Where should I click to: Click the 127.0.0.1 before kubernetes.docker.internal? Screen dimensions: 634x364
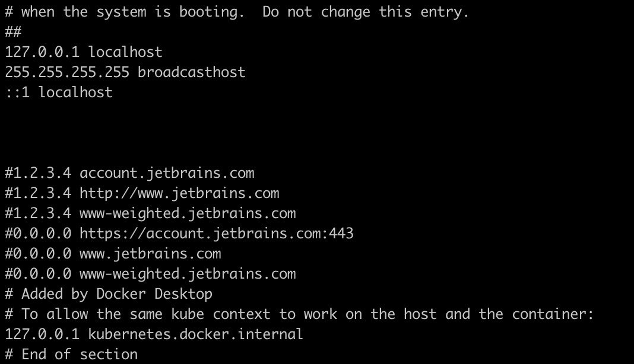tap(42, 334)
